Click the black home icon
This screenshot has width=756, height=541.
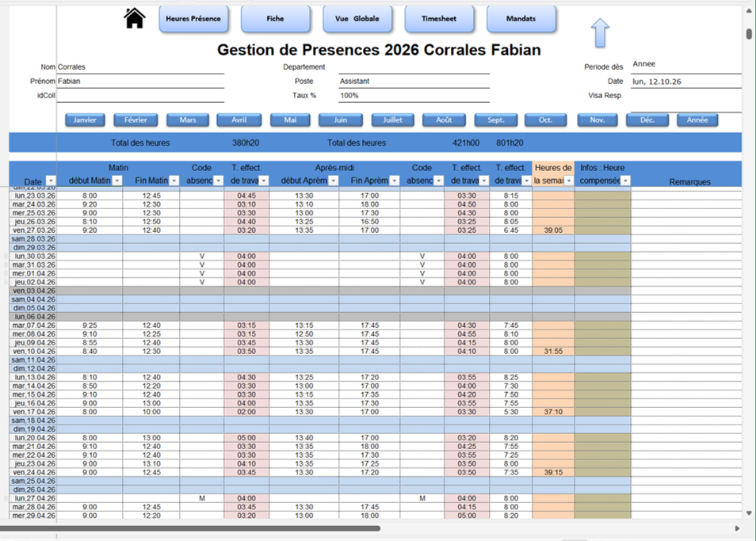coord(135,19)
